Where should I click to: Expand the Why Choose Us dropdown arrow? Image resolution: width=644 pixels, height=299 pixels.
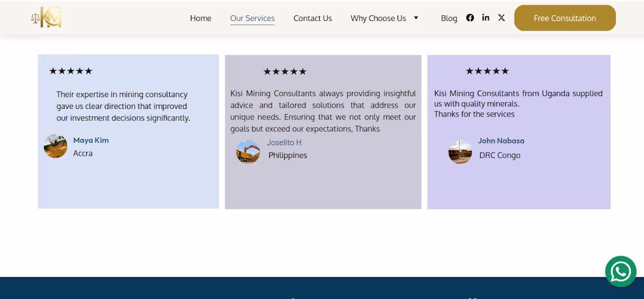tap(416, 18)
